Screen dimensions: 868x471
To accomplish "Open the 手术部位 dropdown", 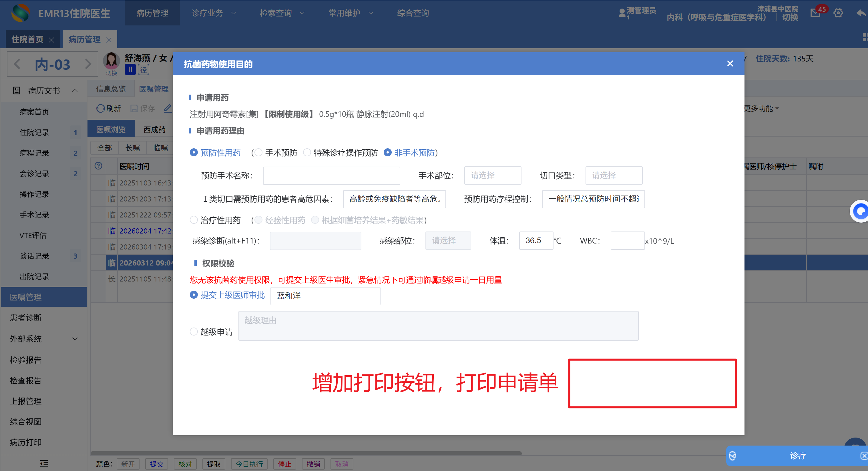I will pos(492,175).
